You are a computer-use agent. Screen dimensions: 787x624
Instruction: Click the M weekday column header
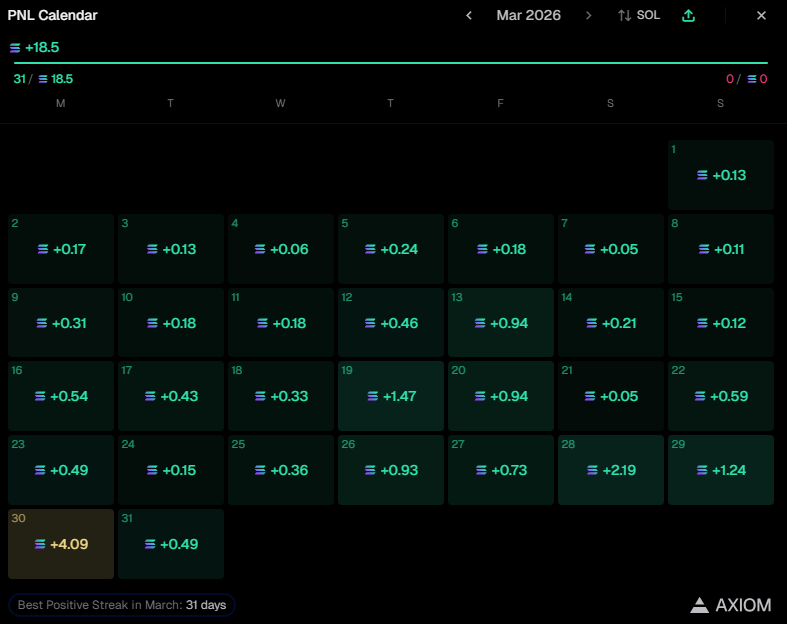60,103
